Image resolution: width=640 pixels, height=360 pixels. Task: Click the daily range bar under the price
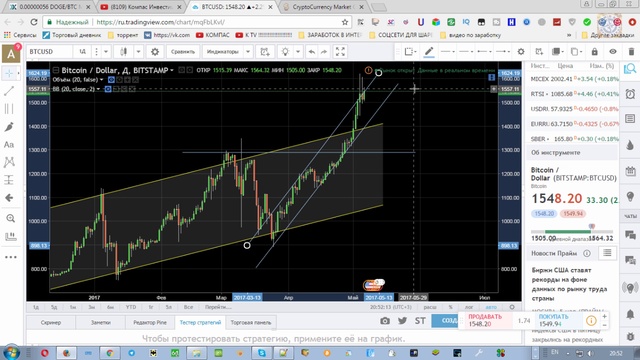coord(572,231)
